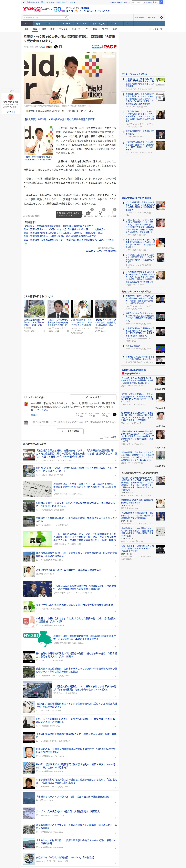Open the オリジナル tab
This screenshot has width=186, height=868.
[81, 24]
